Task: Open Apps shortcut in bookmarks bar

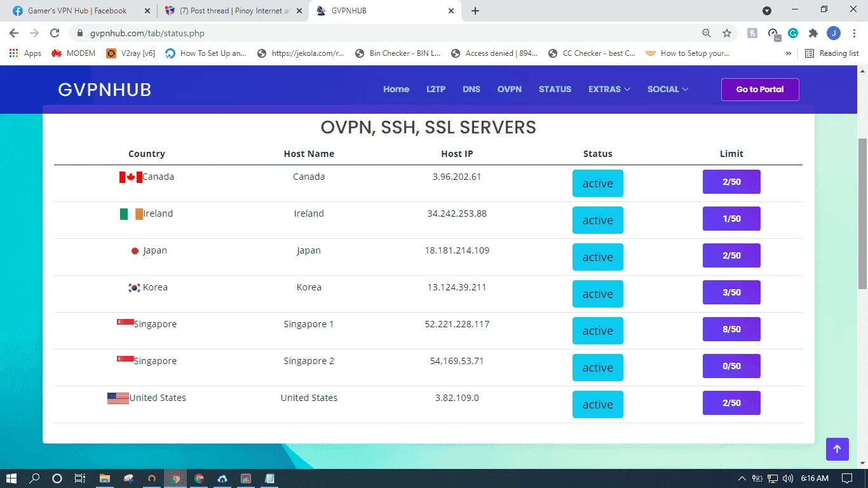Action: [x=25, y=53]
